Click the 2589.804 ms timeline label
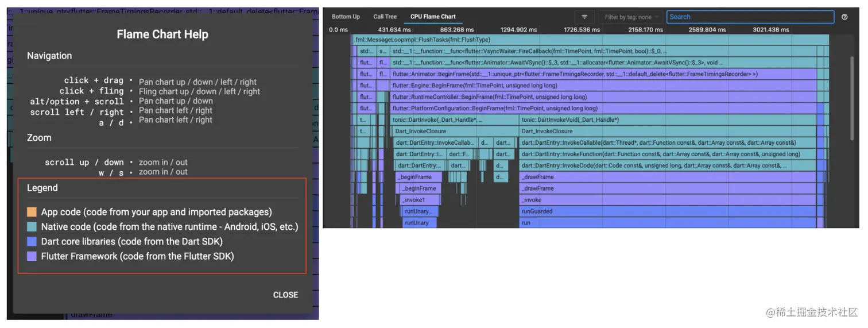The width and height of the screenshot is (868, 328). (707, 30)
